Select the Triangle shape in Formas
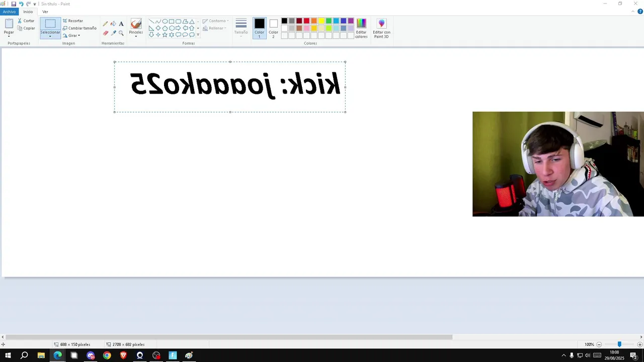 tap(192, 22)
